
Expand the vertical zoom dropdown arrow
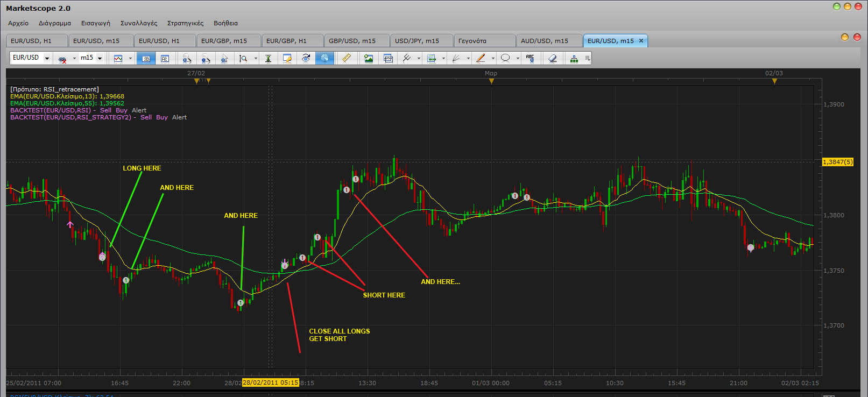coord(256,58)
